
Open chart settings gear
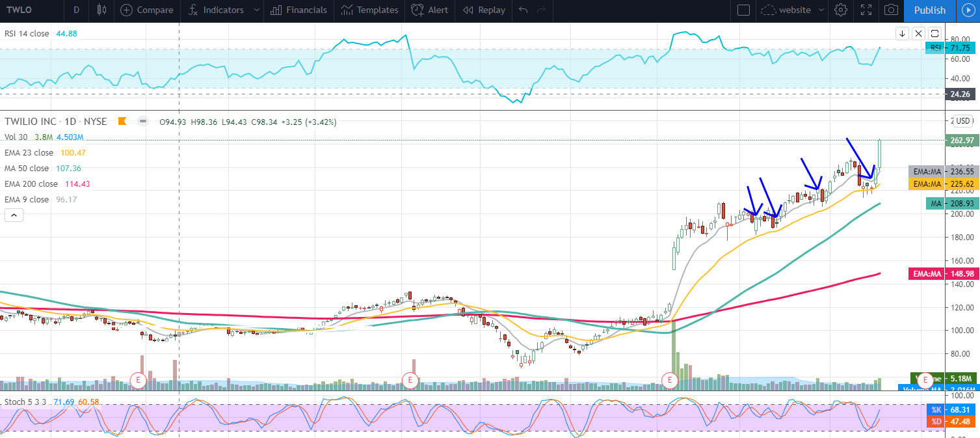coord(841,10)
